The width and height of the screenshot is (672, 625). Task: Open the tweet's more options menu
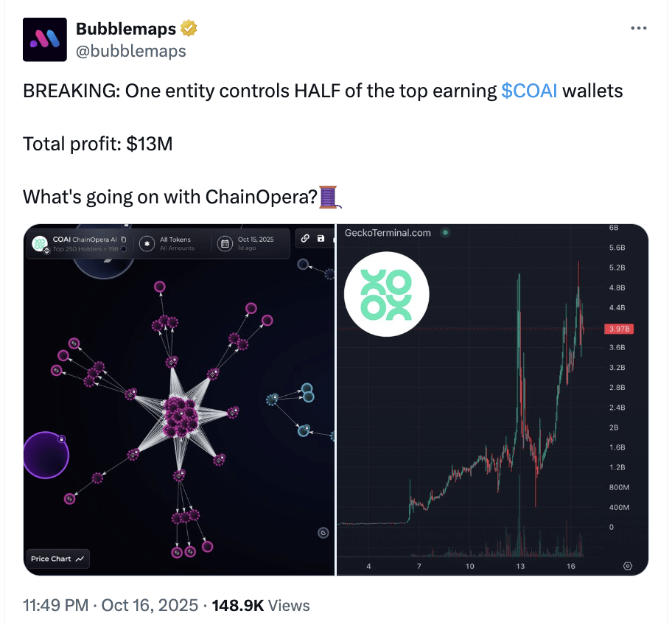tap(639, 28)
